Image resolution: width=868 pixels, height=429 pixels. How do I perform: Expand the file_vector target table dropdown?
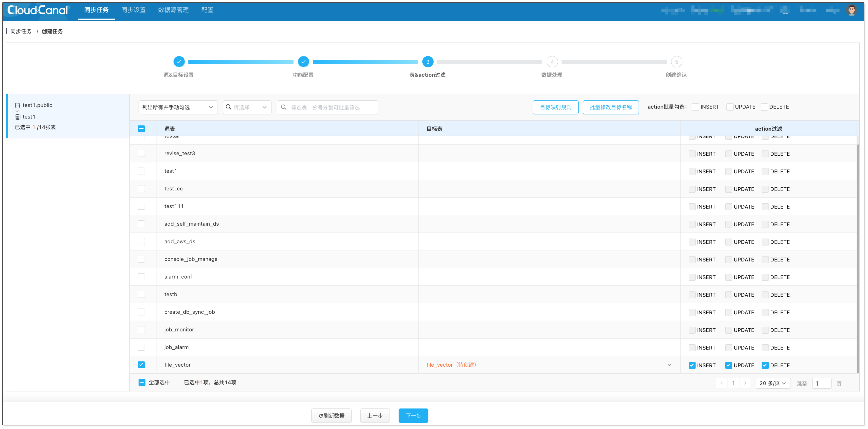coord(669,365)
